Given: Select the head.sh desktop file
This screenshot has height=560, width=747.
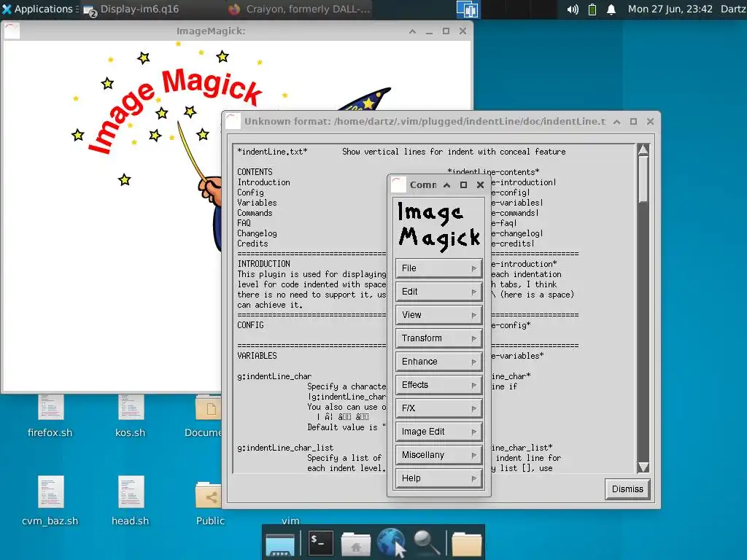Looking at the screenshot, I should tap(130, 500).
